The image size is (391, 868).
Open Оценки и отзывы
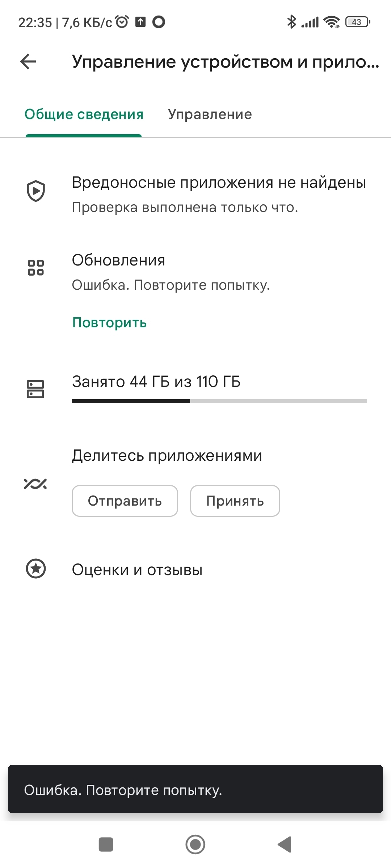[137, 570]
